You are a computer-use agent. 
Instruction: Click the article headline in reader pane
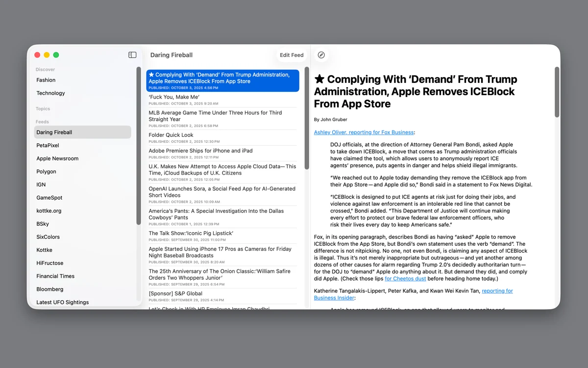point(416,92)
